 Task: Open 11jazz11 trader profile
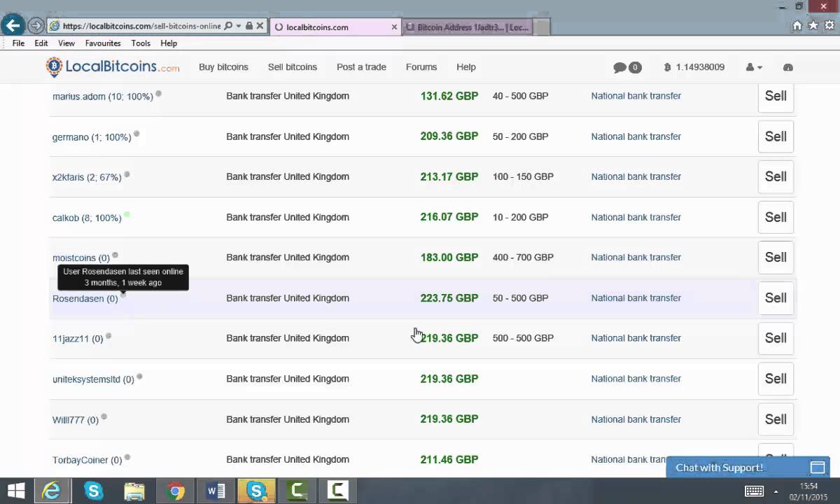click(x=78, y=339)
